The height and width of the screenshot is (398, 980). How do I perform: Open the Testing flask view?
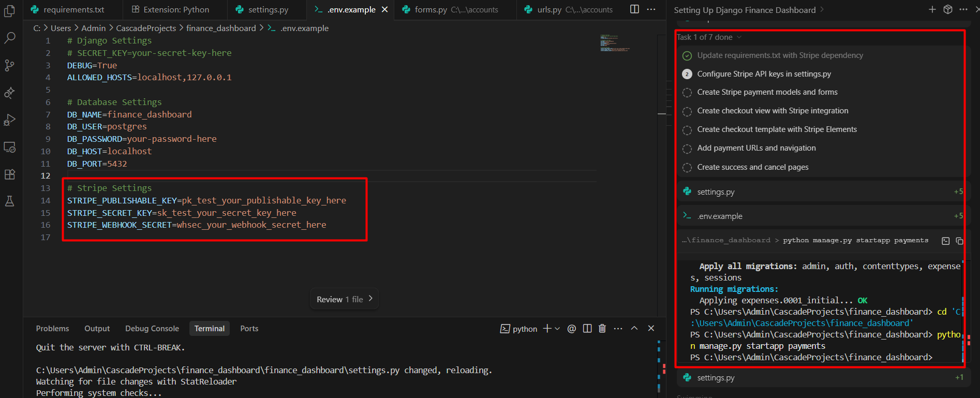tap(9, 201)
